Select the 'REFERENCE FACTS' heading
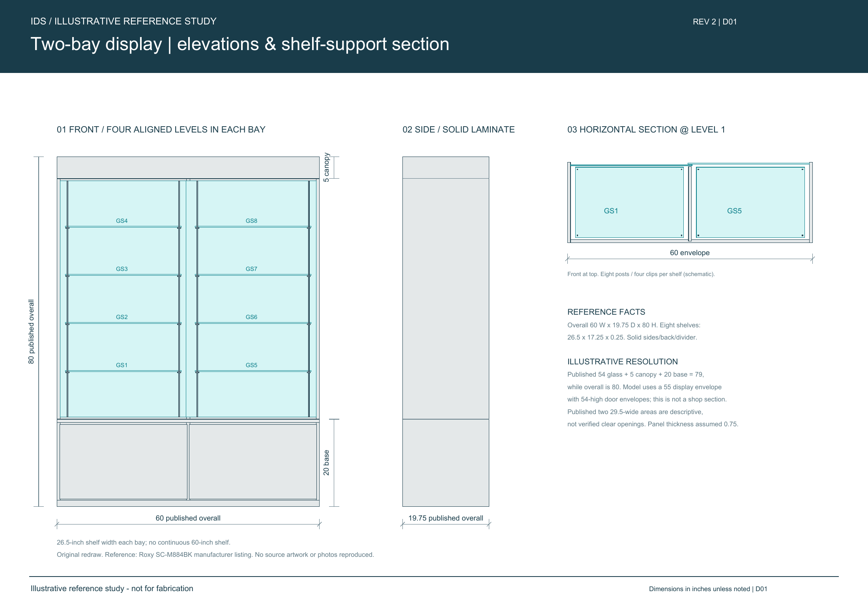The width and height of the screenshot is (868, 614). [606, 312]
